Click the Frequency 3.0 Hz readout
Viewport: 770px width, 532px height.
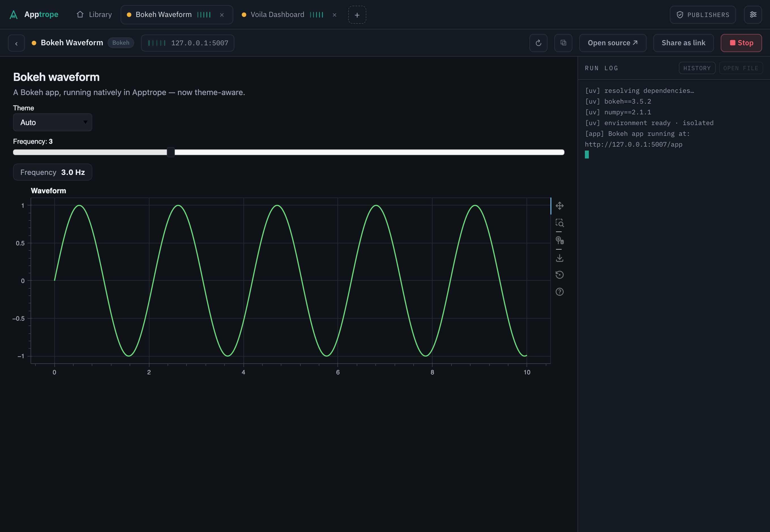click(52, 172)
